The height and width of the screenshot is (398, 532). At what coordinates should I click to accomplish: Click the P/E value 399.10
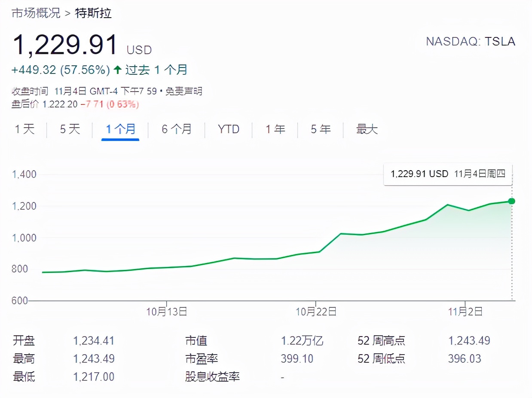[297, 359]
